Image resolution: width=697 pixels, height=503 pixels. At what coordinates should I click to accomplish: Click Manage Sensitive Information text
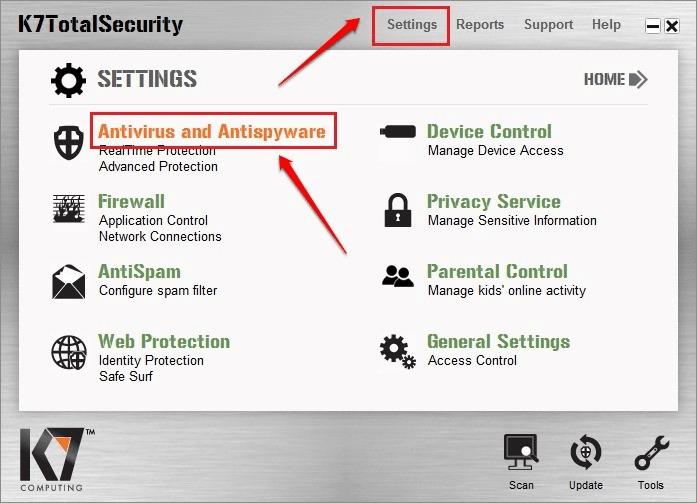pos(512,220)
